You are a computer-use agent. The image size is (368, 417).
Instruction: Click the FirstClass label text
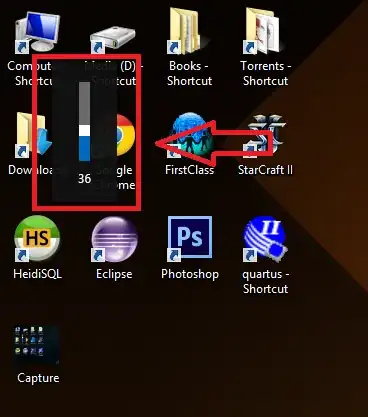(x=189, y=170)
